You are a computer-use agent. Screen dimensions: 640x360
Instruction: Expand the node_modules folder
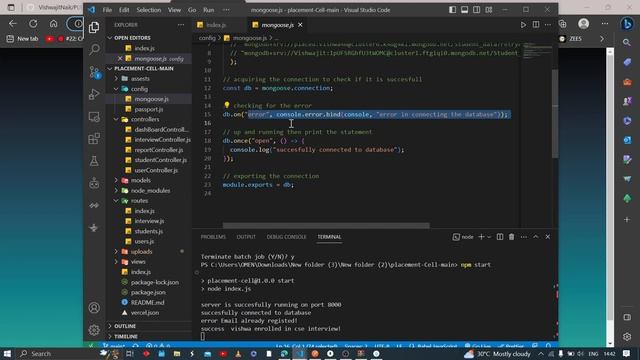[149, 191]
